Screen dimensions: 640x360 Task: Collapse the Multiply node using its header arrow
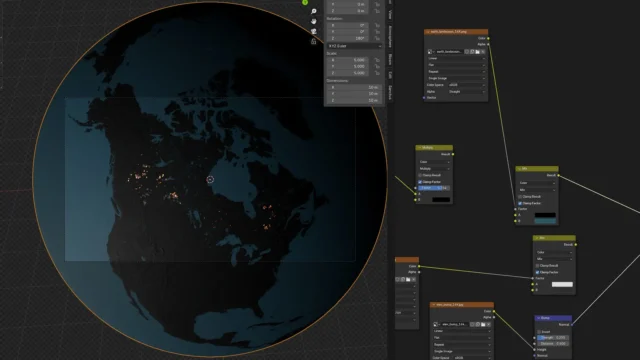click(419, 147)
